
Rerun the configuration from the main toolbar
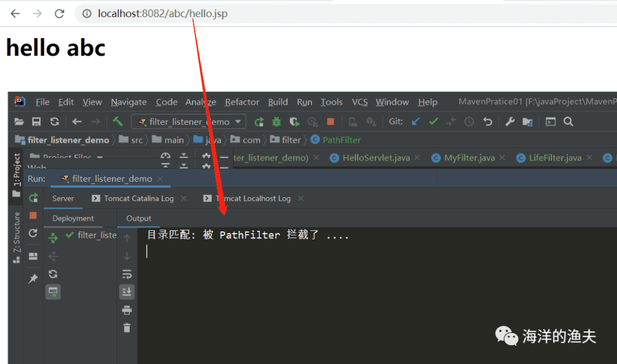259,122
